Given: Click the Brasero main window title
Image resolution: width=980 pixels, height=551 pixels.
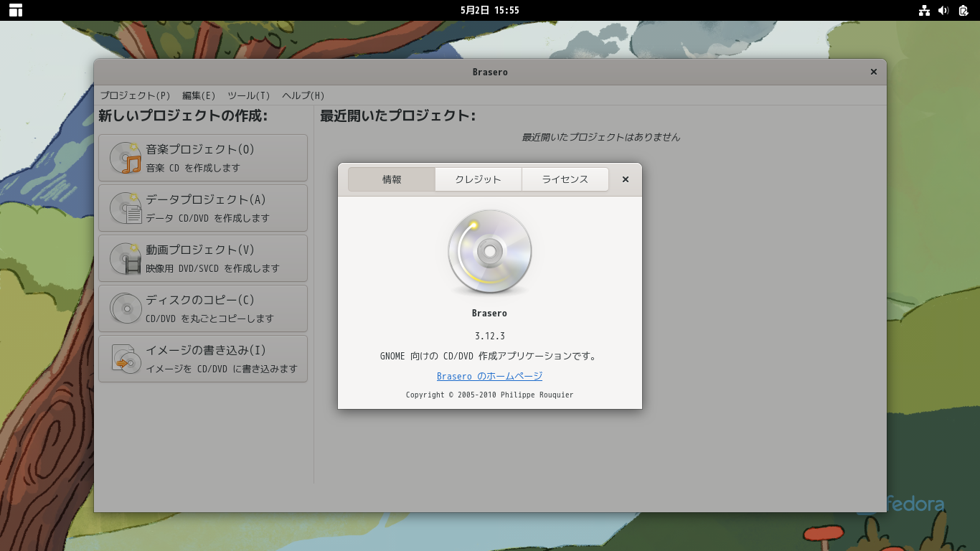Looking at the screenshot, I should (x=490, y=72).
